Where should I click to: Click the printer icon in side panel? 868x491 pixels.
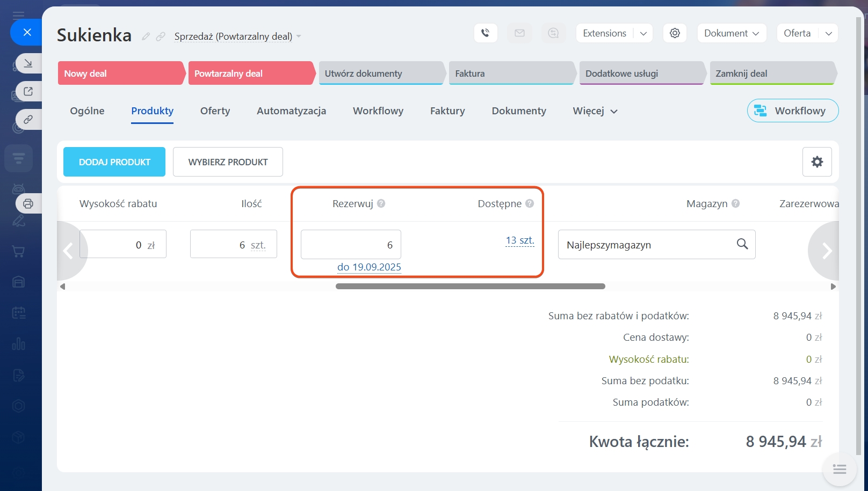coord(28,203)
